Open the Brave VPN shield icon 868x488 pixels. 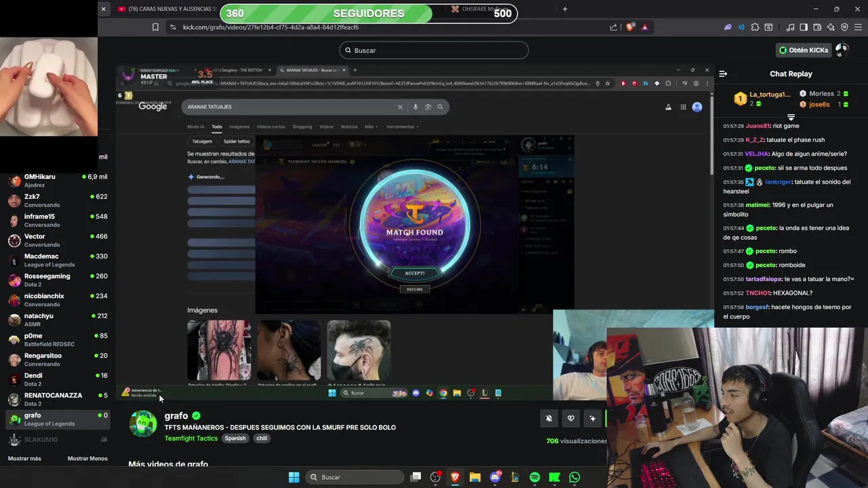point(844,27)
